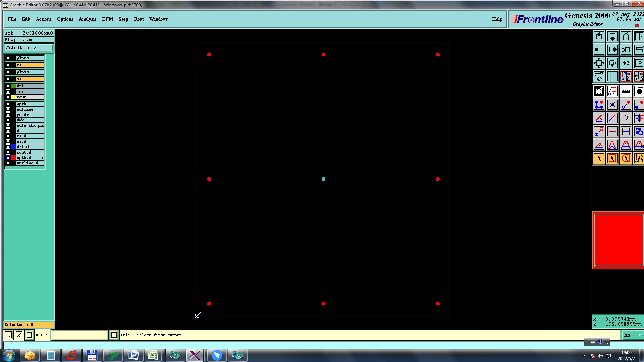This screenshot has width=644, height=362.
Task: Click the Help button
Action: tap(497, 19)
